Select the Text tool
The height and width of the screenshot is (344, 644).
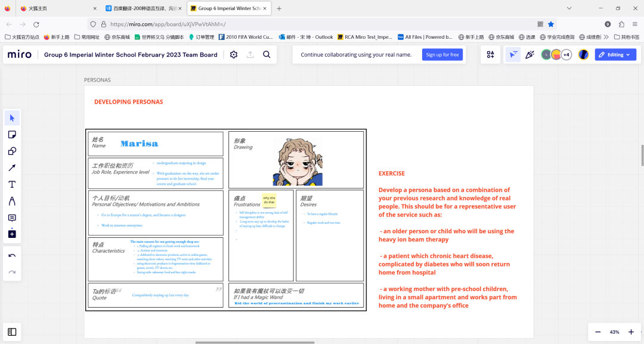[12, 185]
